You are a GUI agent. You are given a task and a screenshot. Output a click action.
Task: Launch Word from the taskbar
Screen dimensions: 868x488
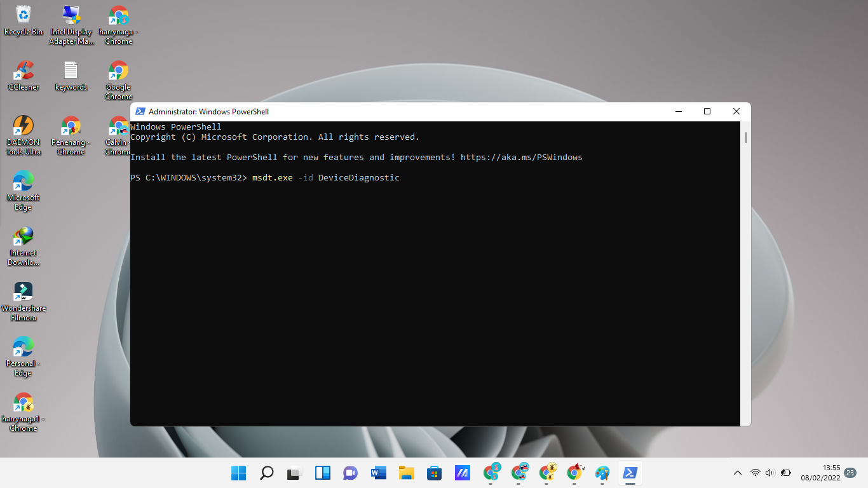[378, 473]
